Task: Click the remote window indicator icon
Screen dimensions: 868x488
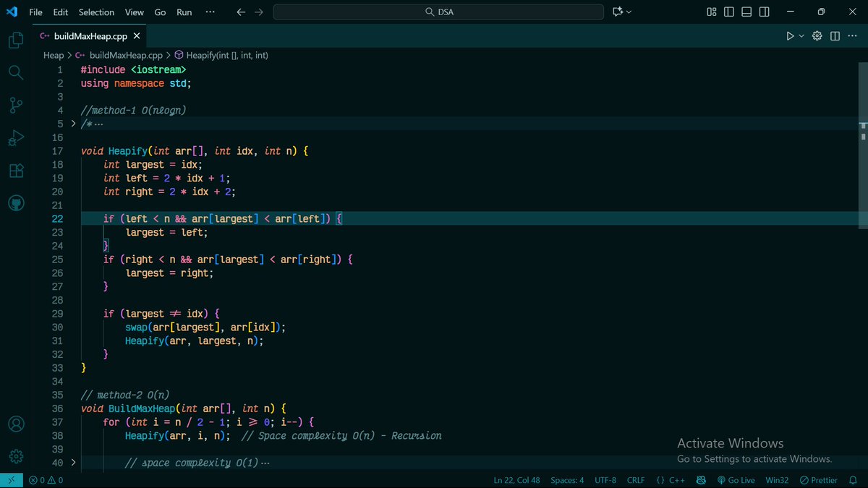Action: point(11,480)
